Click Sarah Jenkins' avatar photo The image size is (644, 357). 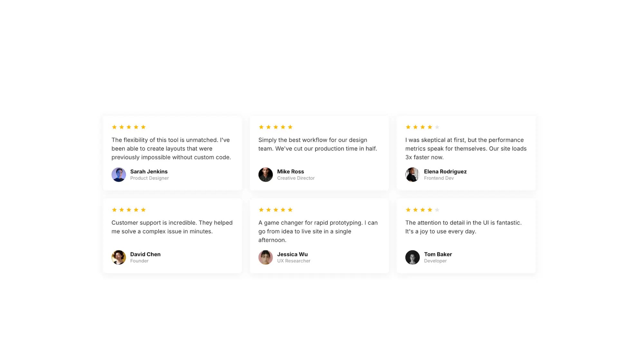[x=118, y=175]
